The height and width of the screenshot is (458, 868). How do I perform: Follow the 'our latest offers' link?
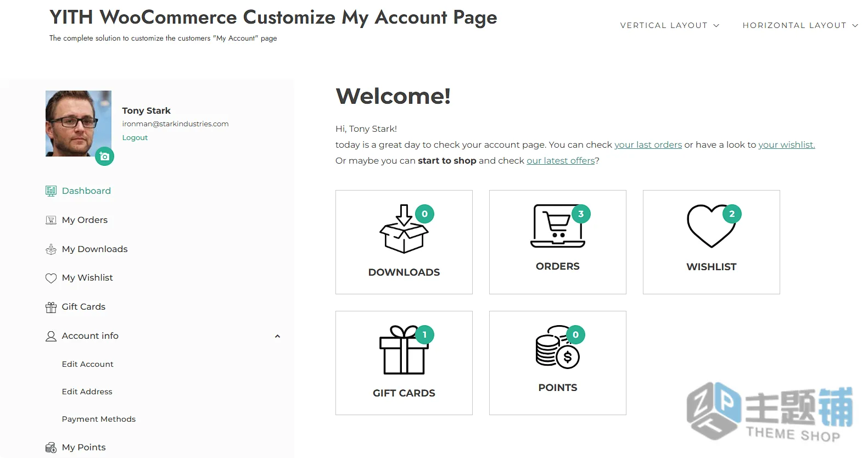(x=561, y=160)
